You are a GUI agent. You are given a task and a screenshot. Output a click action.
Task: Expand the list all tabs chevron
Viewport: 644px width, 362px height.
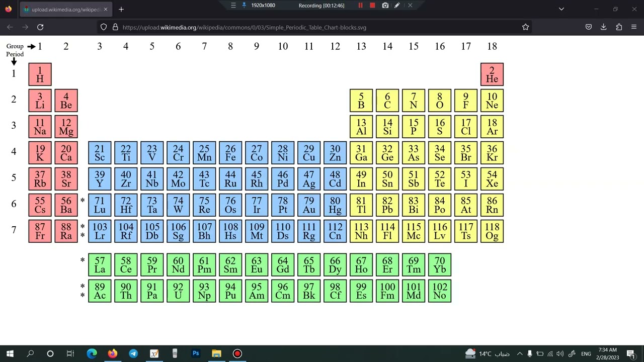[561, 9]
